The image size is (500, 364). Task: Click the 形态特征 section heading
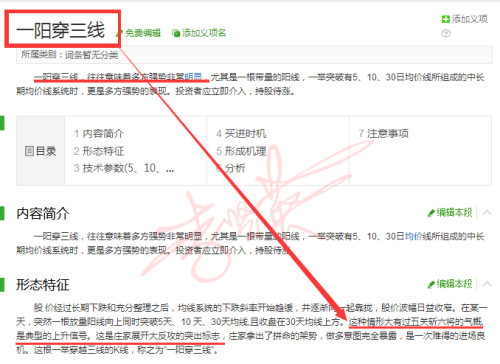(x=43, y=285)
